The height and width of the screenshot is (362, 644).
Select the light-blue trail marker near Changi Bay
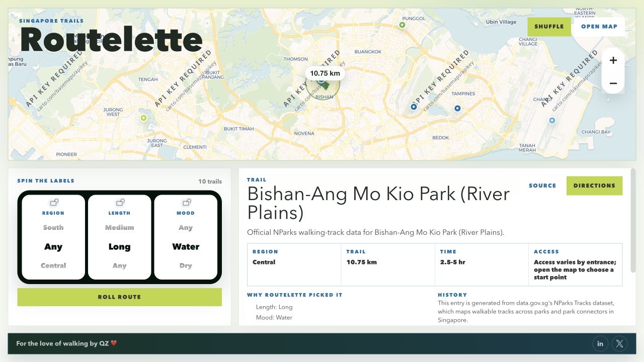click(x=552, y=120)
